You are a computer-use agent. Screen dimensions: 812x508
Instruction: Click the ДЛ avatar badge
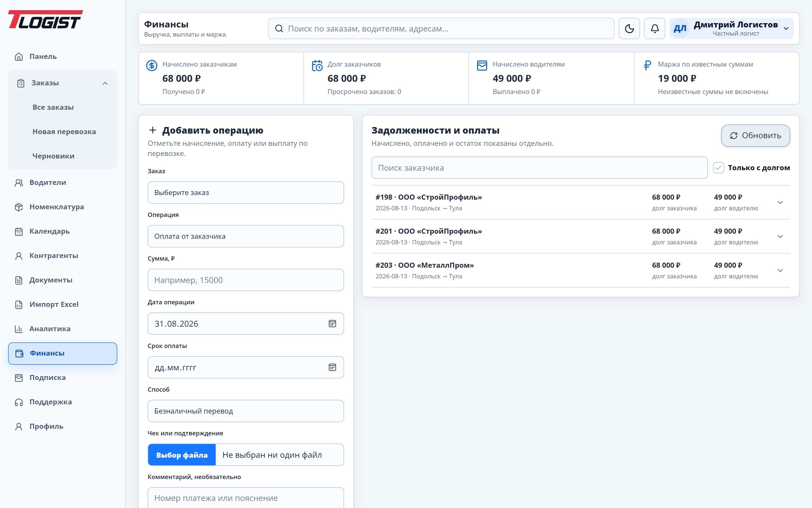click(680, 28)
